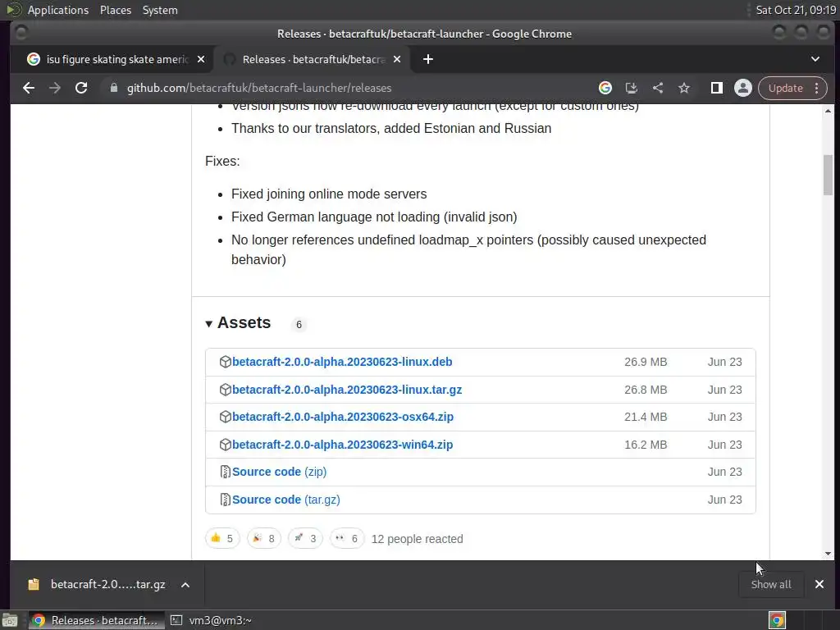840x630 pixels.
Task: Open a new tab with plus button
Action: tap(428, 59)
